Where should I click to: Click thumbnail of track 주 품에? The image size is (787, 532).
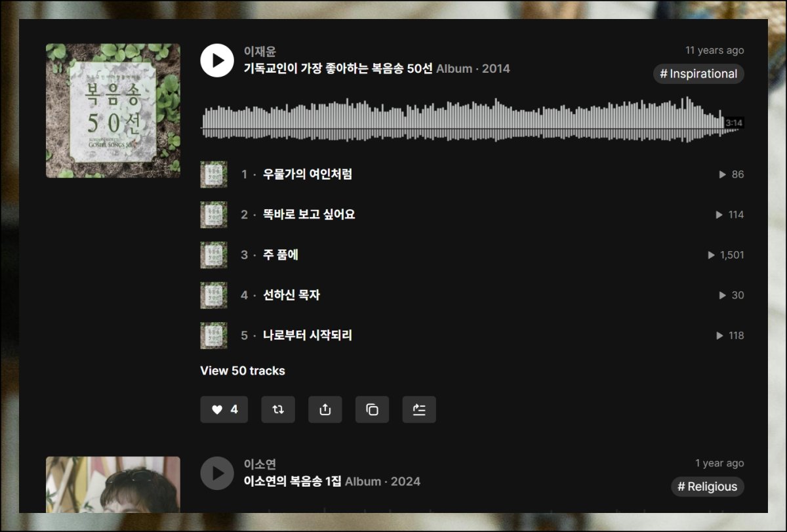214,255
